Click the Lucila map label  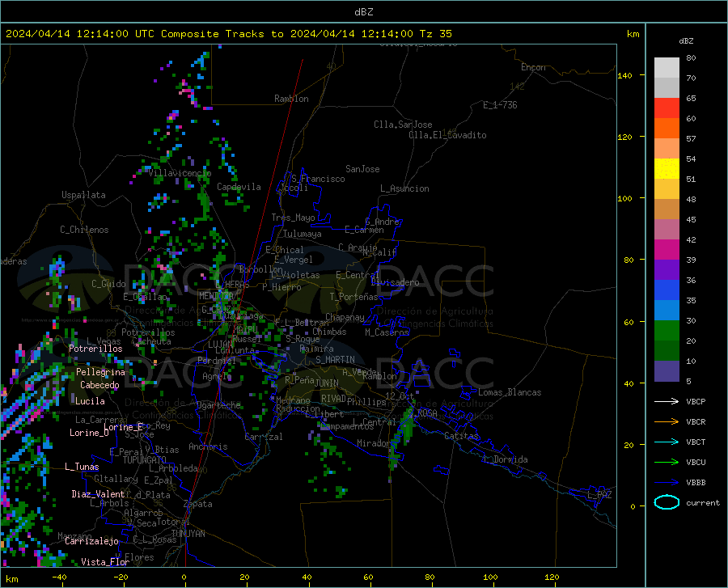point(90,401)
